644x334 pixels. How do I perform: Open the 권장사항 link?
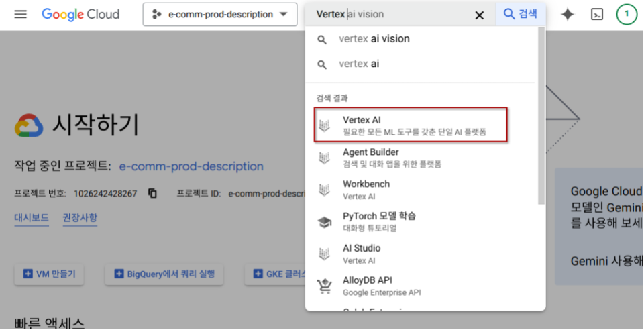(80, 217)
